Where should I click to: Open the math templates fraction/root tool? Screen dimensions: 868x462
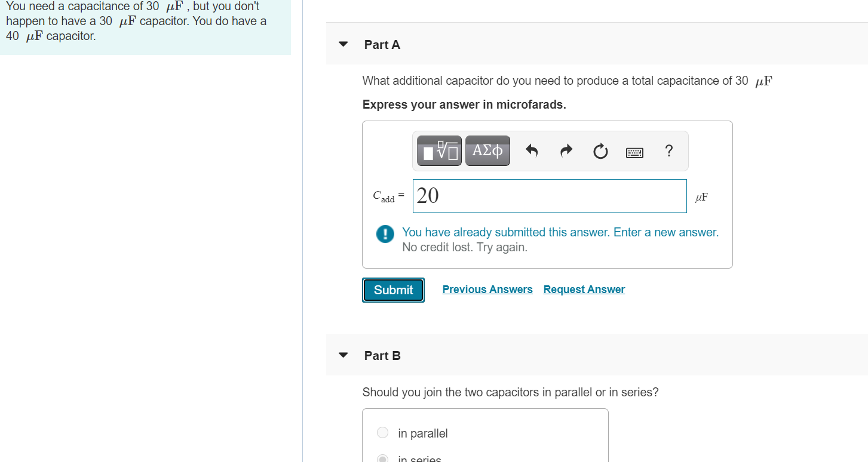coord(439,151)
